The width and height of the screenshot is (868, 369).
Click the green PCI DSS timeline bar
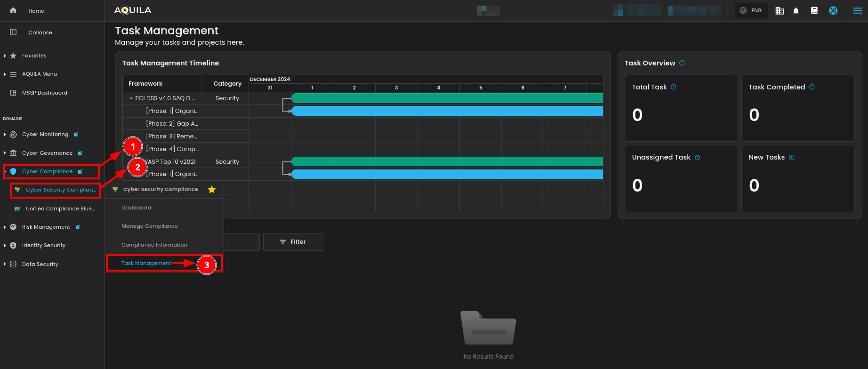click(x=447, y=98)
